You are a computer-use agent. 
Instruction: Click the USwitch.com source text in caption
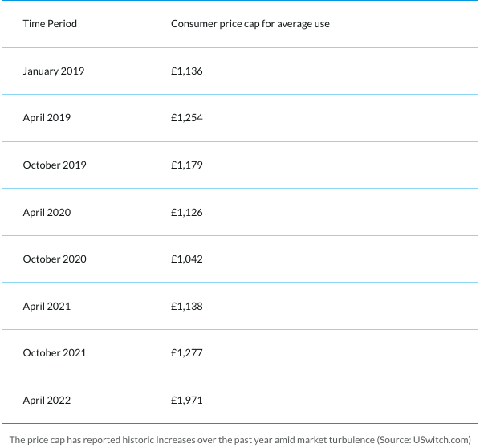[440, 440]
